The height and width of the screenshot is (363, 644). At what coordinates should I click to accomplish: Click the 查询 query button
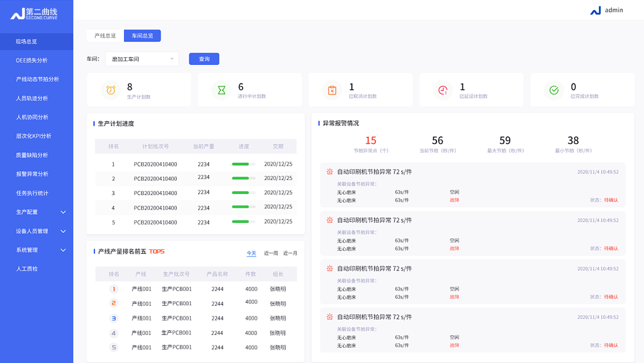click(204, 59)
